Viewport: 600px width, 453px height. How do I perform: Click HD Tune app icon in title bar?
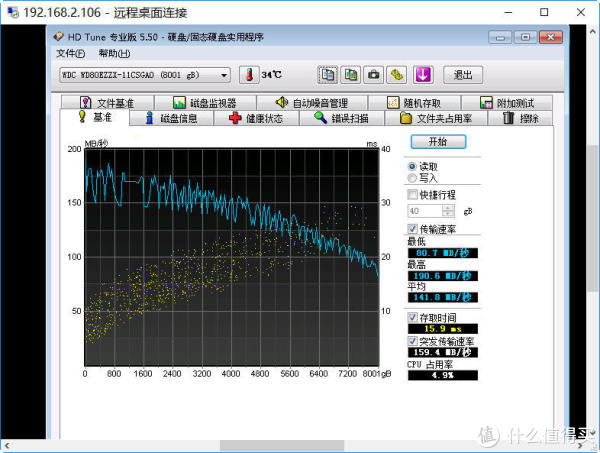(59, 37)
